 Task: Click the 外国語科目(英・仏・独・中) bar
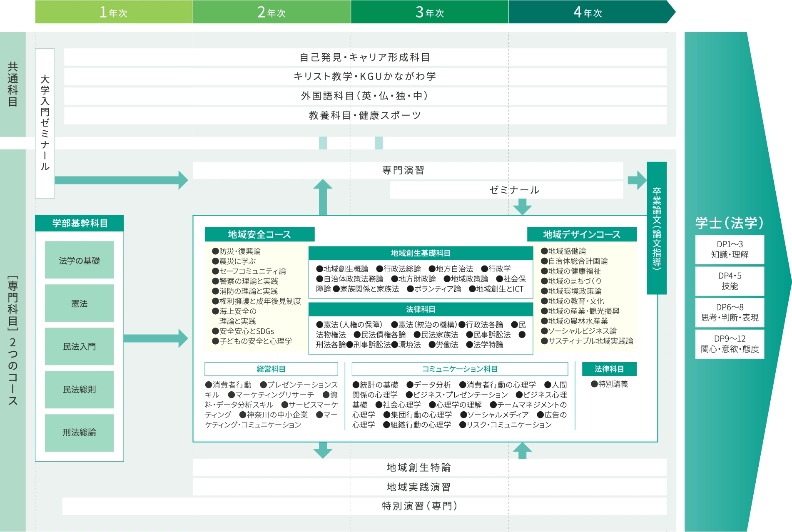tap(365, 96)
